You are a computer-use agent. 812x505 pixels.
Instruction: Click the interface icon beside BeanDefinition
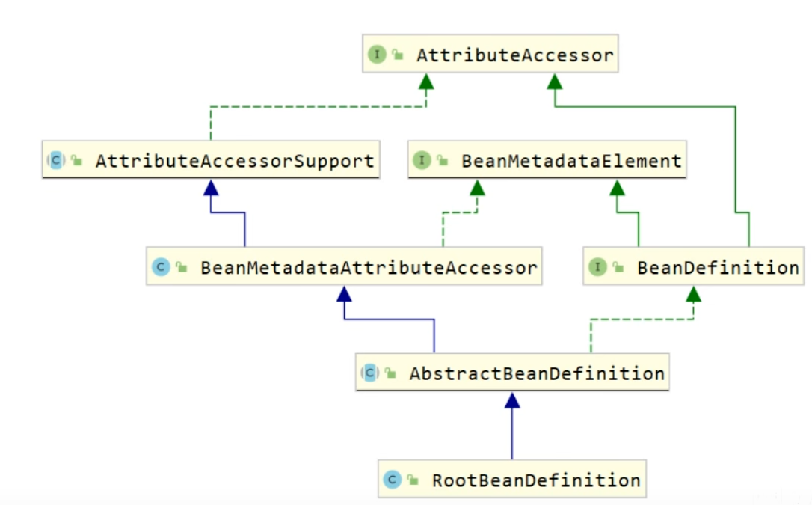[597, 268]
